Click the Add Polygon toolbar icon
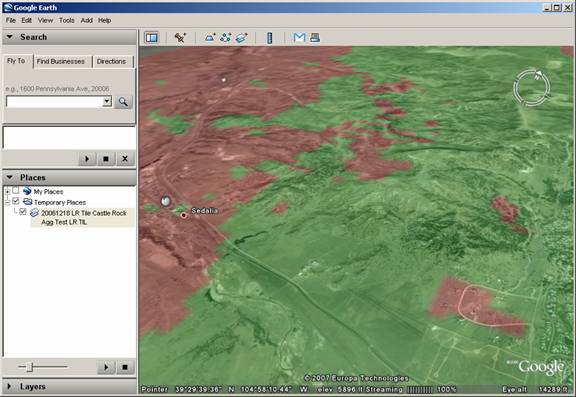Screen dimensions: 576x397 click(210, 37)
